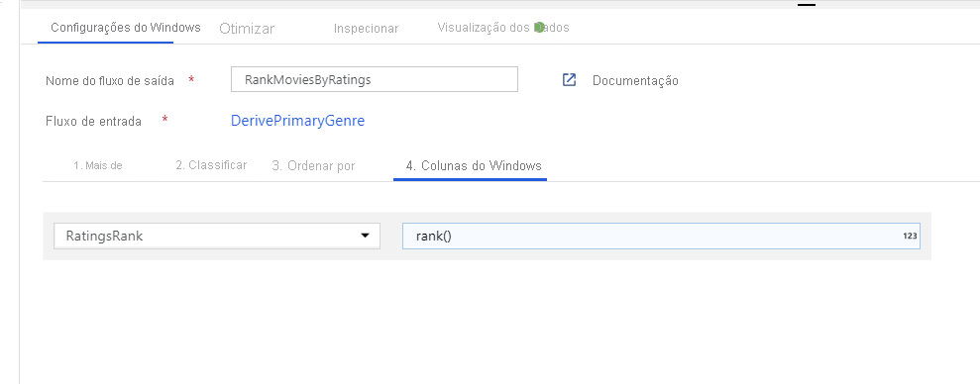Click the 123 data type icon in expression field
Viewport: 980px width, 384px height.
click(x=910, y=236)
